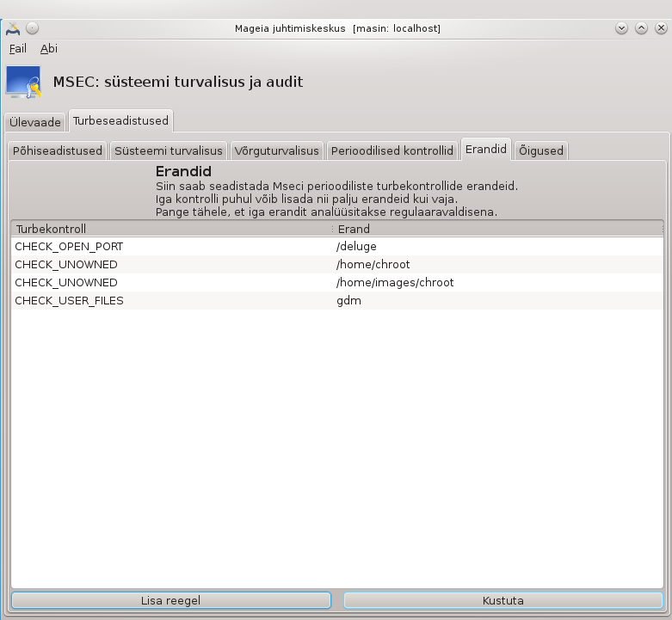The width and height of the screenshot is (672, 620).
Task: Select the CHECK_OPEN_PORT row entry
Action: click(x=69, y=247)
